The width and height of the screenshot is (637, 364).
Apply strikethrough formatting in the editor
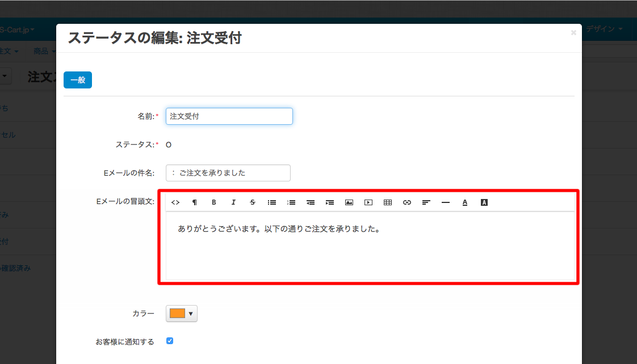252,202
